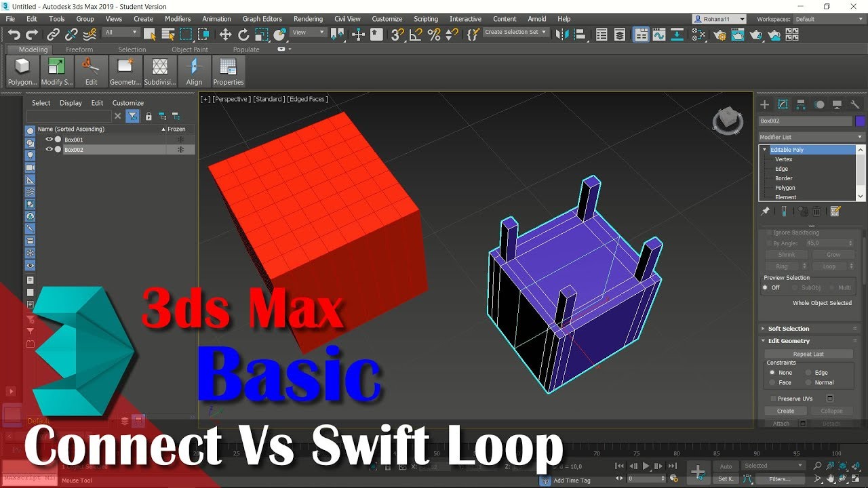The height and width of the screenshot is (488, 868).
Task: Open the Create Selection Set dropdown
Action: click(x=515, y=33)
